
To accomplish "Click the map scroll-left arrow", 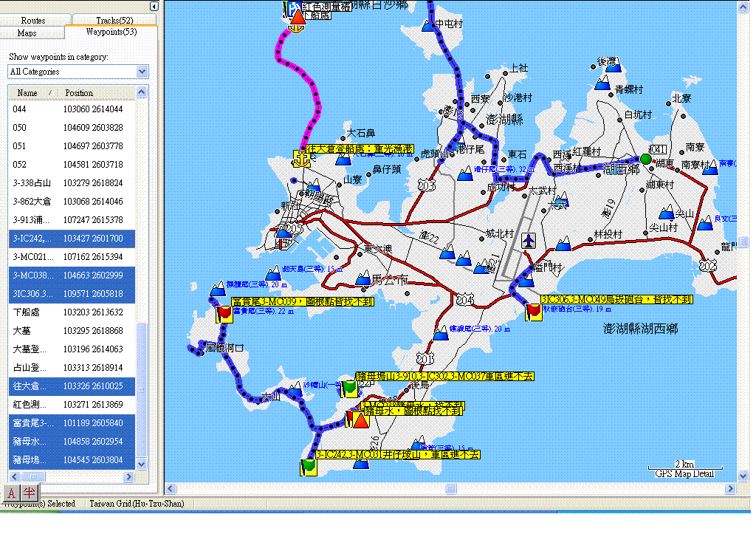I will click(x=171, y=489).
